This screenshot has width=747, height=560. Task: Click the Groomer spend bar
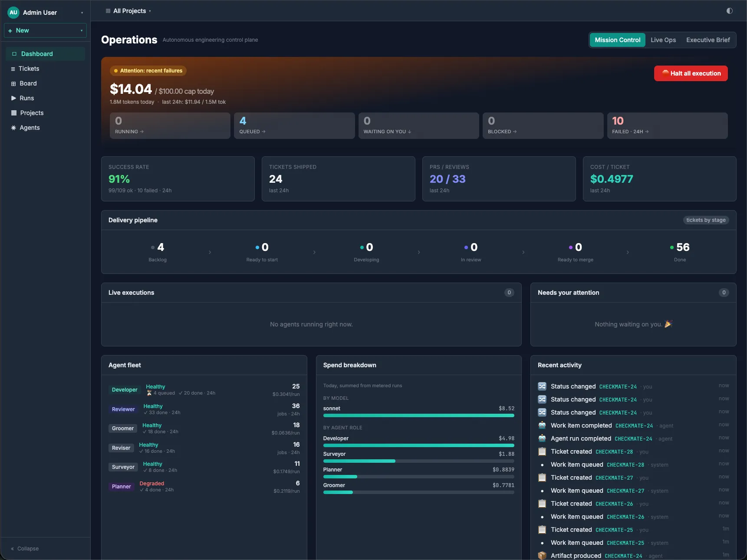tap(419, 492)
